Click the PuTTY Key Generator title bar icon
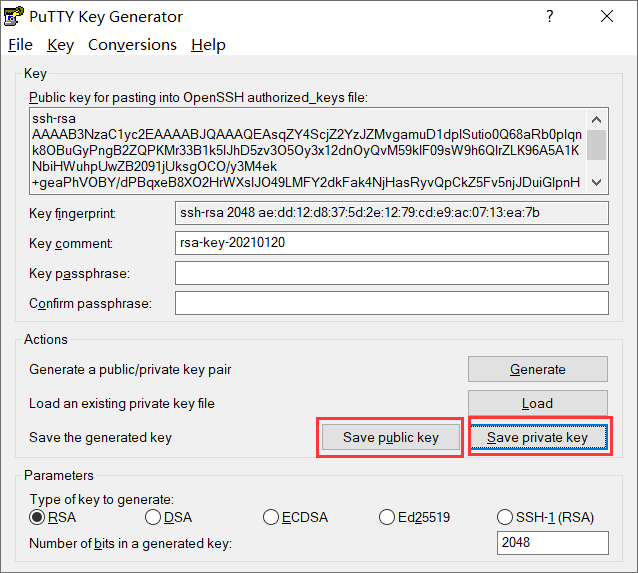Screen dimensions: 638x573 point(13,16)
